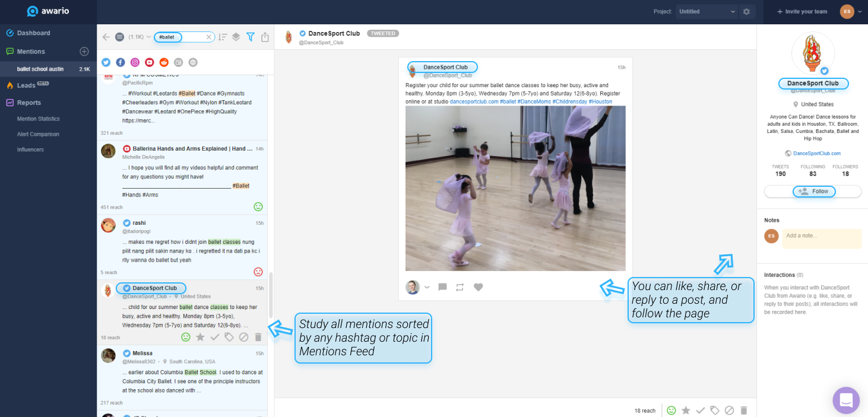Toggle the YouTube source filter
Viewport: 868px width, 417px height.
pos(150,62)
